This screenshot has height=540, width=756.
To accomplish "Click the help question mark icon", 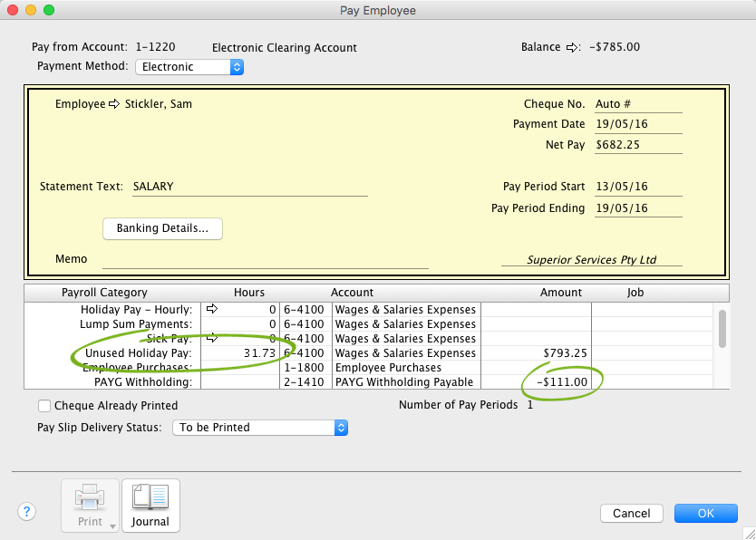I will pyautogui.click(x=27, y=512).
